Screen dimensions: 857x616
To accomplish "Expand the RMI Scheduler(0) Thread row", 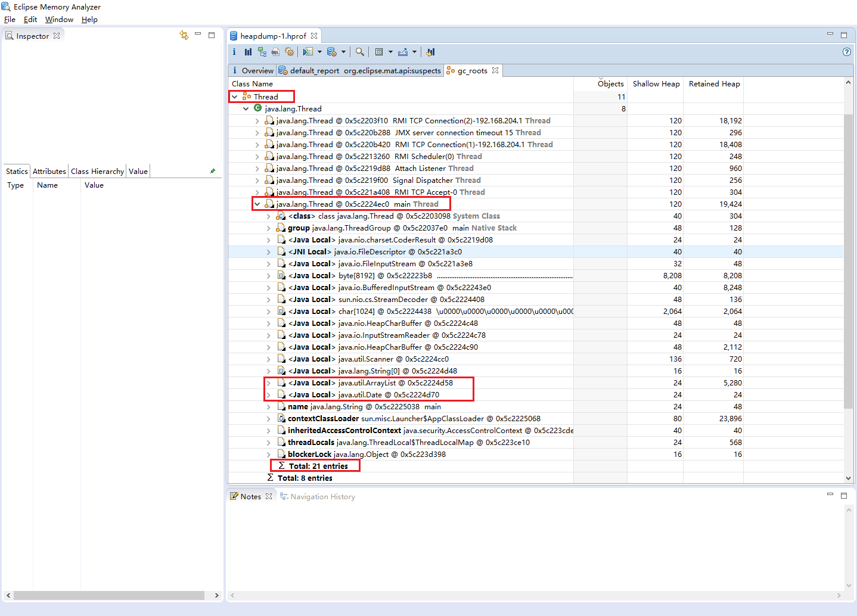I will [257, 156].
